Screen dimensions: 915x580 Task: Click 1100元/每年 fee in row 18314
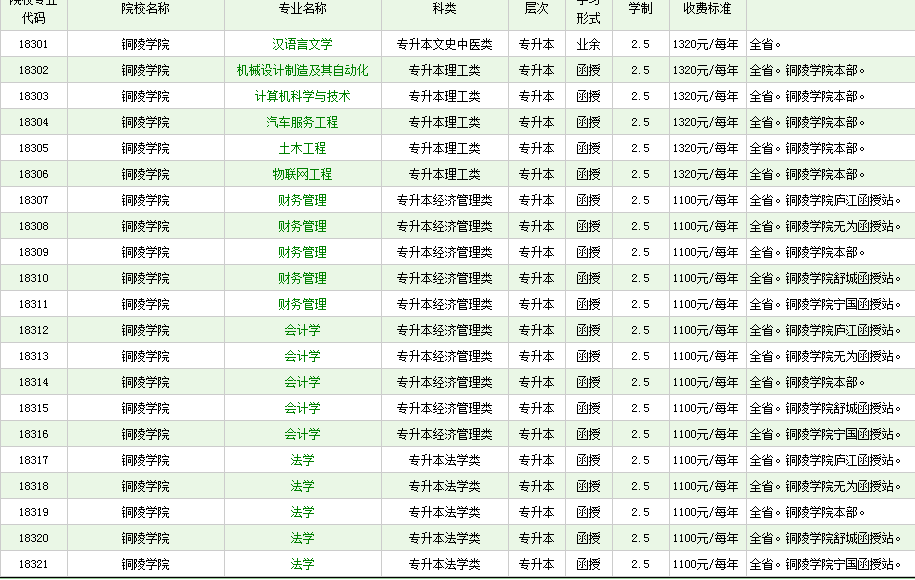[706, 383]
